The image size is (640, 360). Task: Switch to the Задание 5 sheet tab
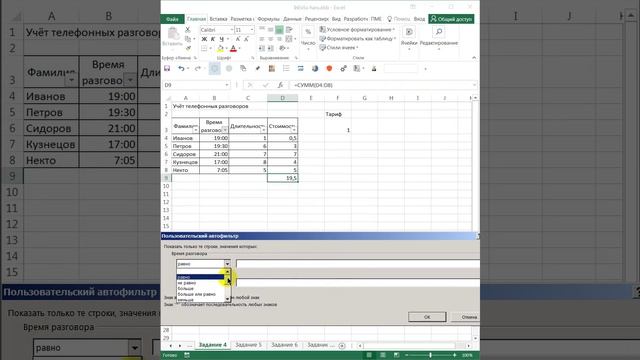pyautogui.click(x=248, y=345)
